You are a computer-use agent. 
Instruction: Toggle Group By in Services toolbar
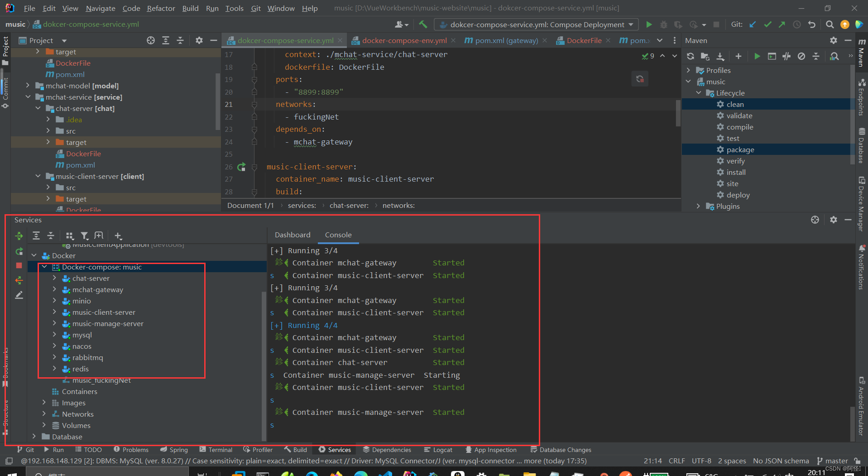pos(70,236)
